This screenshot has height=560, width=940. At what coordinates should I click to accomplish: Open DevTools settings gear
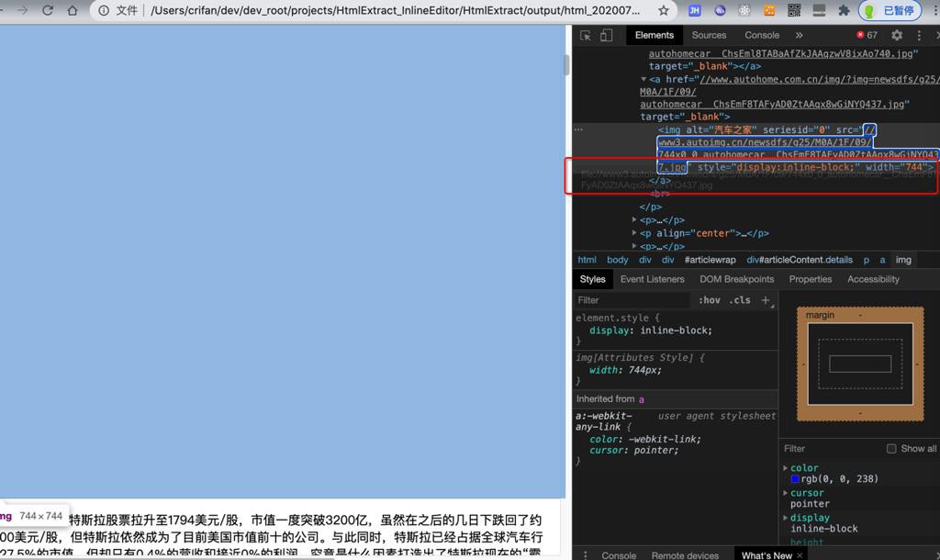897,36
